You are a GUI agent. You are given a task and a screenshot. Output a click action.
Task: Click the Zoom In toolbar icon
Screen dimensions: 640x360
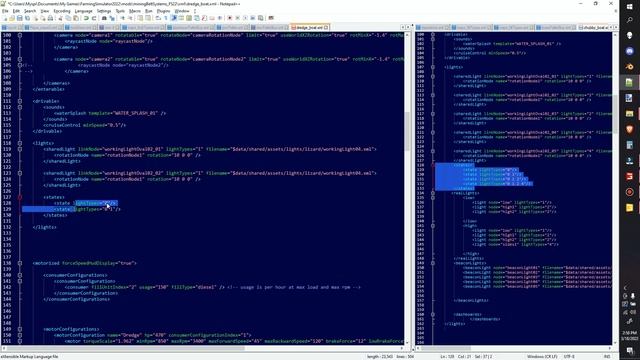coord(122,18)
